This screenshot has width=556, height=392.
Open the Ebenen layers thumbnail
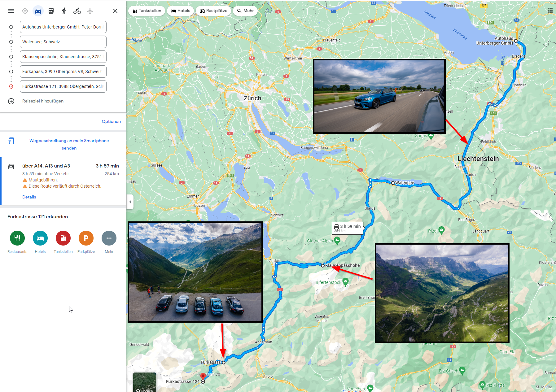tap(145, 382)
